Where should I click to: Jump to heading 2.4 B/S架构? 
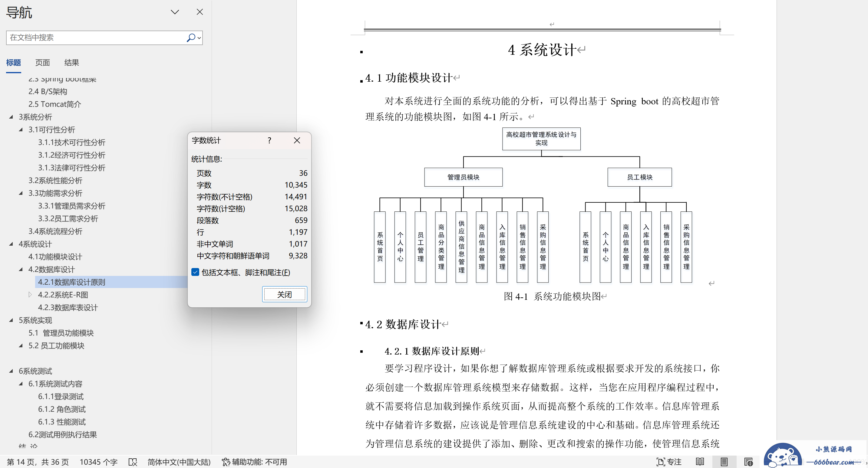point(48,92)
